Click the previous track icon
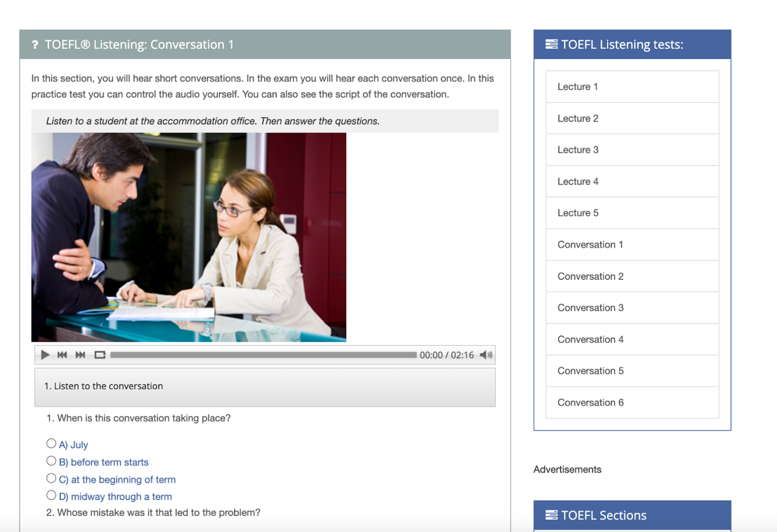Viewport: 777px width, 532px height. point(62,355)
